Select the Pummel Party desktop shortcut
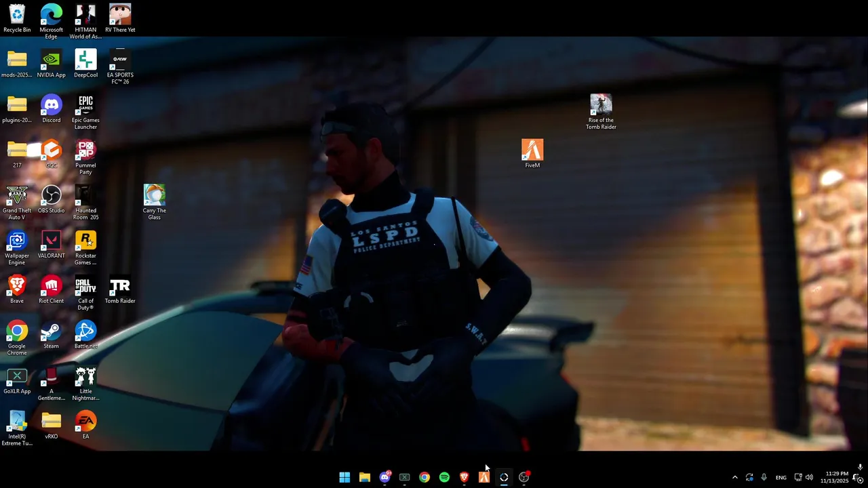The image size is (868, 488). [x=85, y=158]
